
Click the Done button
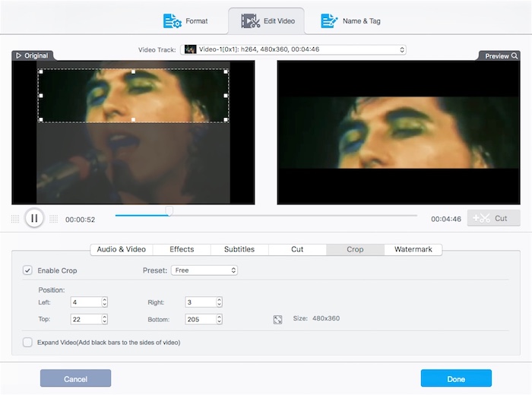point(456,378)
